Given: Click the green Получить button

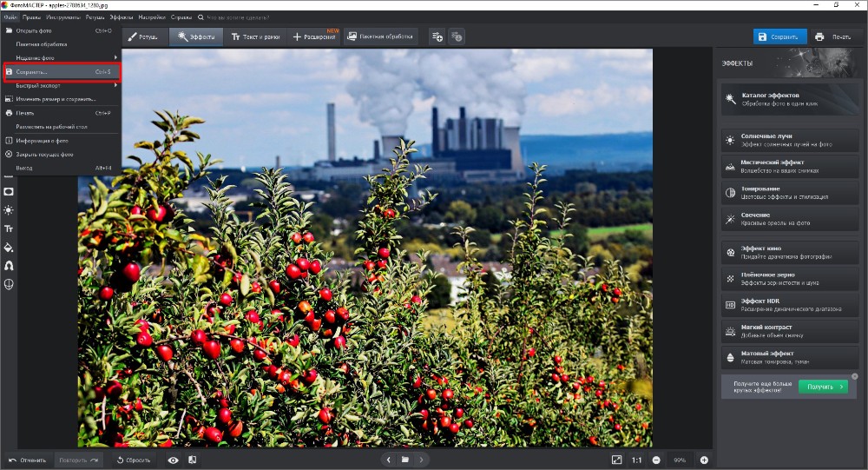Looking at the screenshot, I should pos(822,387).
